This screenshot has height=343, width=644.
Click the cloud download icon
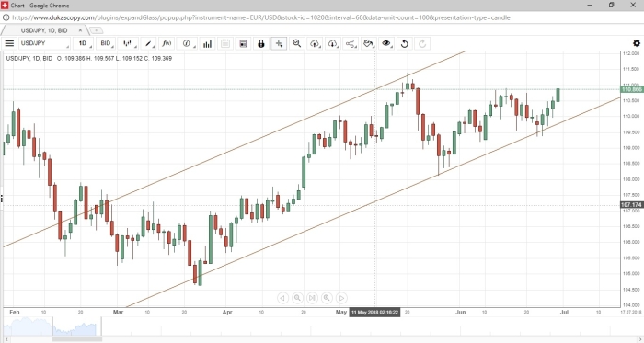pyautogui.click(x=333, y=43)
